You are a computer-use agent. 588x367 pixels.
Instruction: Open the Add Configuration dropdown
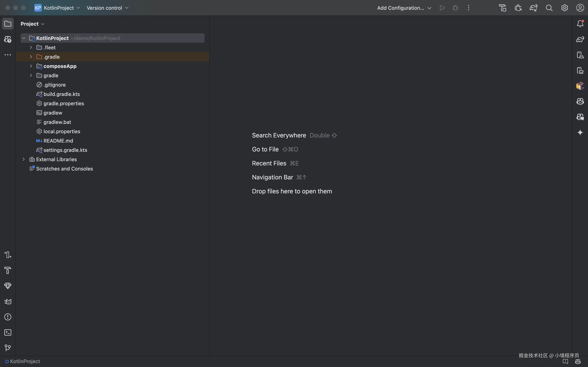404,8
